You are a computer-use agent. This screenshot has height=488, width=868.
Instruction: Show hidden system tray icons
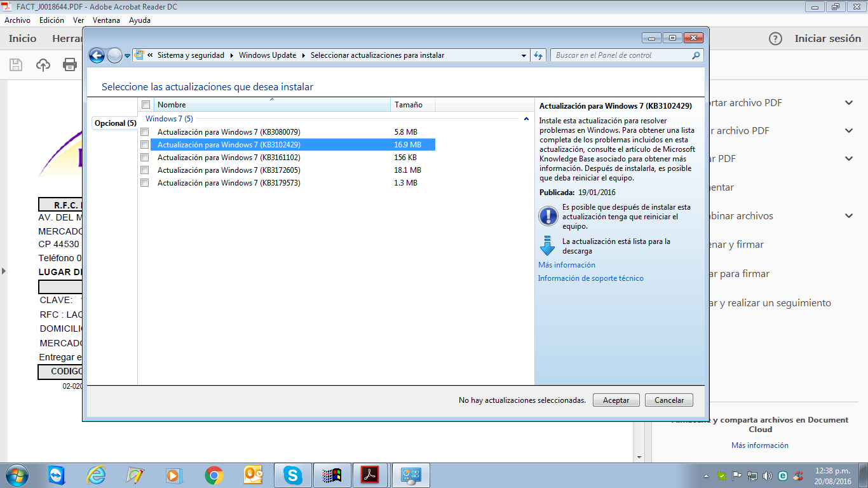[x=707, y=476]
